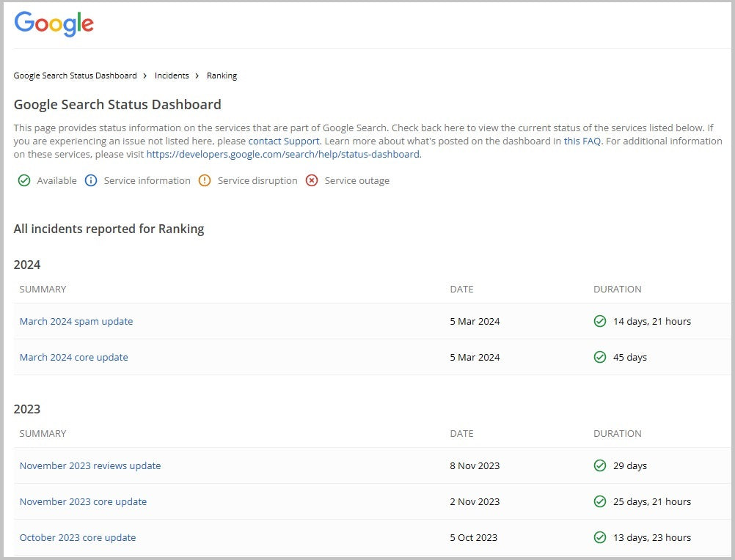Viewport: 735px width, 560px height.
Task: Open the contact Support link
Action: pos(284,141)
